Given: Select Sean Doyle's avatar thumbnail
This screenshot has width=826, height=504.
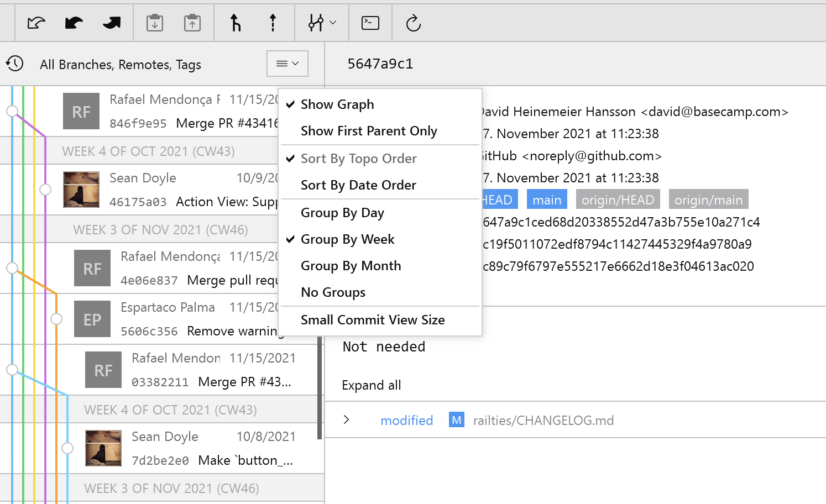Looking at the screenshot, I should pos(81,190).
